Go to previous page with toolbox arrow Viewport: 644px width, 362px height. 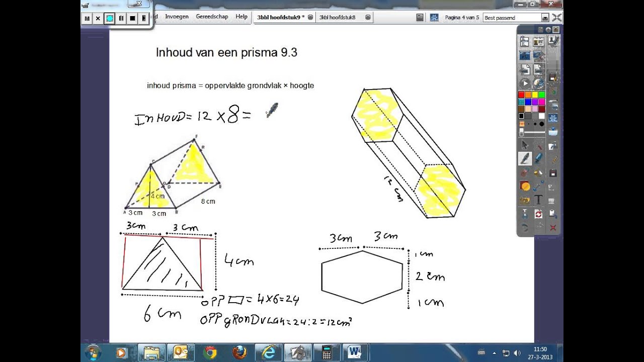[524, 69]
